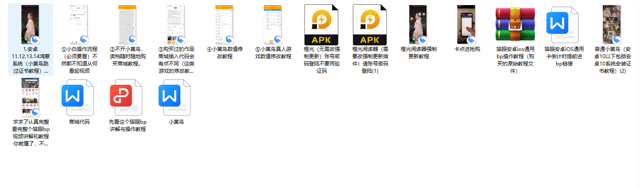This screenshot has height=190, width=644.
Task: Click the 求求了认真完整看完 video thumbnail
Action: pos(30,98)
